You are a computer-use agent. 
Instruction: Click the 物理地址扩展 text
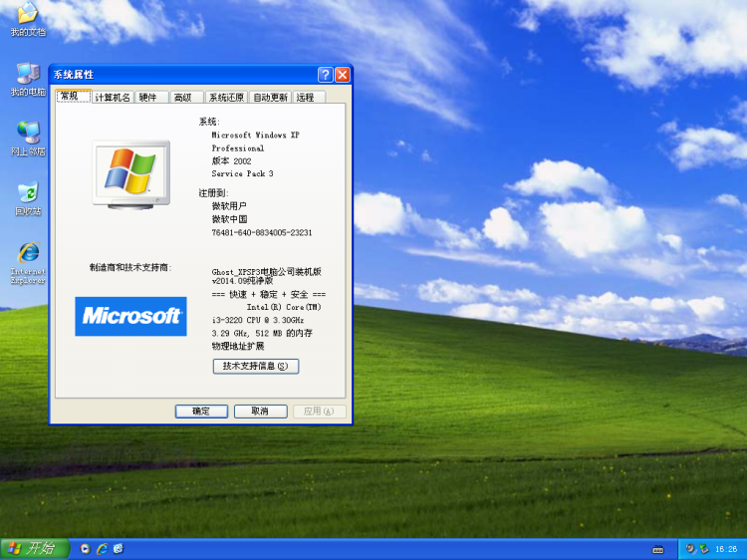pyautogui.click(x=238, y=346)
